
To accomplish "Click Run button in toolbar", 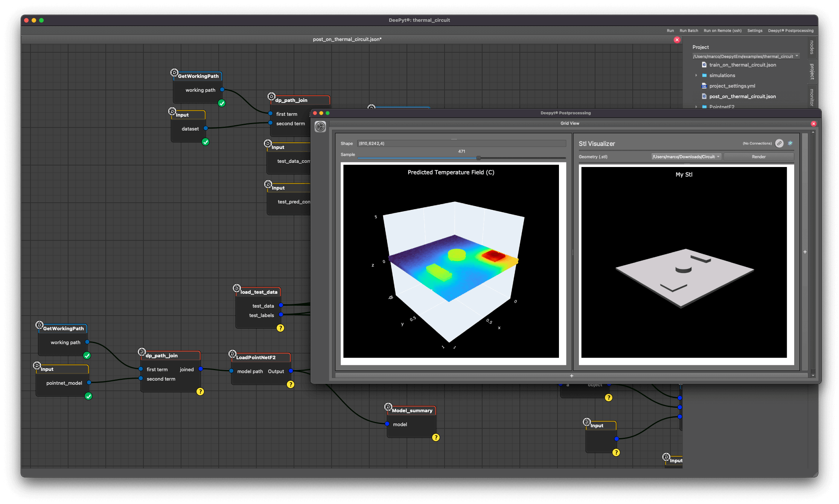I will (669, 29).
